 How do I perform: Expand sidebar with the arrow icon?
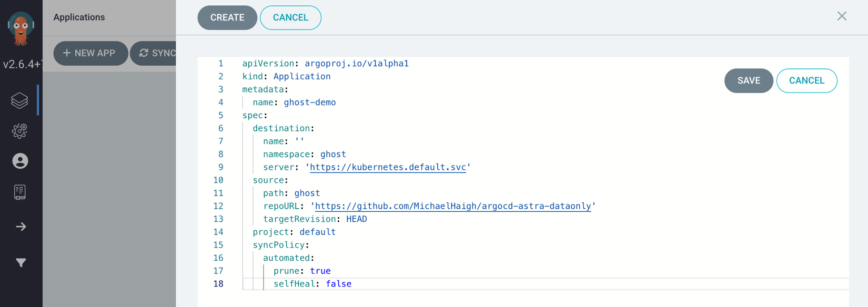(x=21, y=227)
